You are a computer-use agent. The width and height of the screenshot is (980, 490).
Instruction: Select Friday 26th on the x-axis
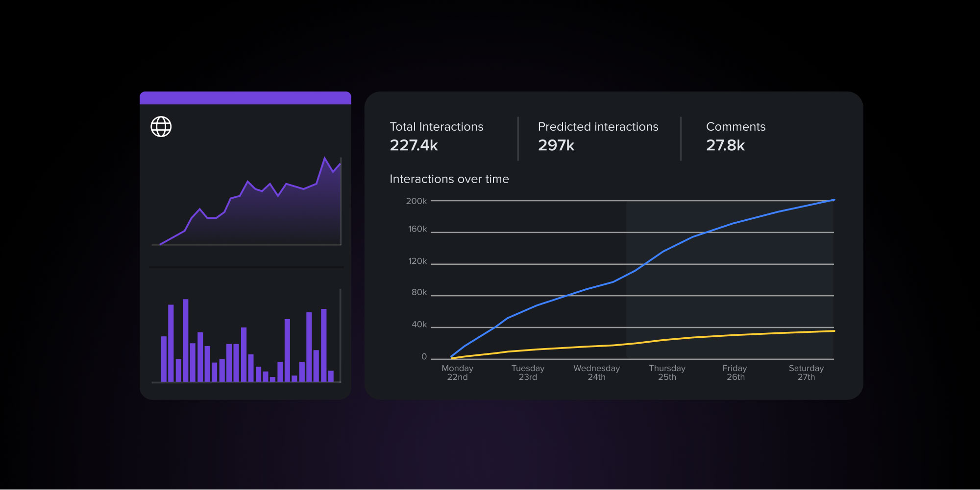735,373
